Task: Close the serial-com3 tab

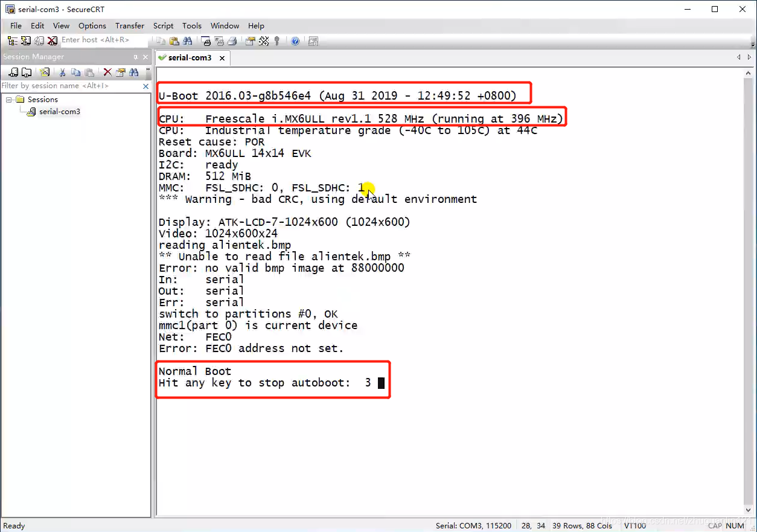Action: click(x=222, y=58)
